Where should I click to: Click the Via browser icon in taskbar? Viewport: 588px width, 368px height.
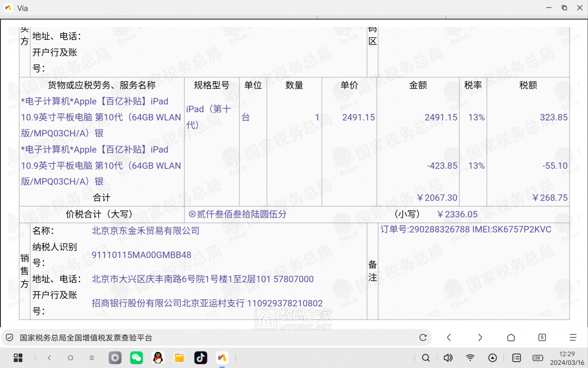(x=222, y=358)
